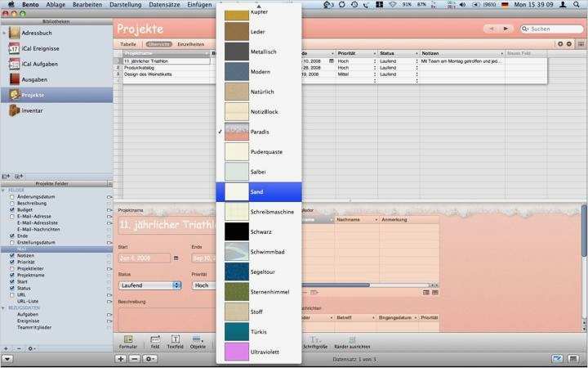Choose the Türkis theme
This screenshot has height=368, width=588.
pos(259,332)
